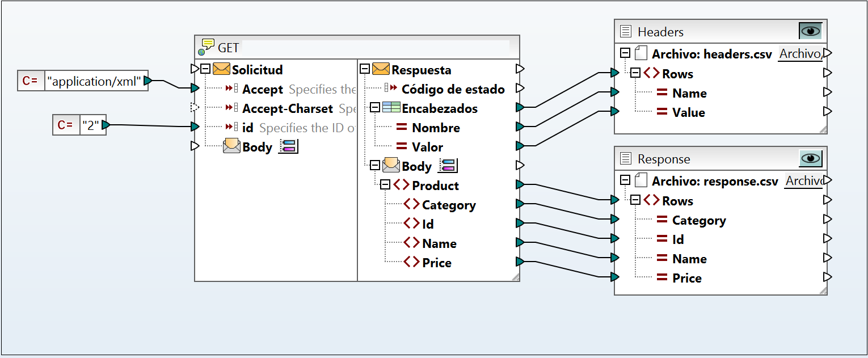The image size is (868, 358).
Task: Select the Código de estado item
Action: (x=453, y=89)
